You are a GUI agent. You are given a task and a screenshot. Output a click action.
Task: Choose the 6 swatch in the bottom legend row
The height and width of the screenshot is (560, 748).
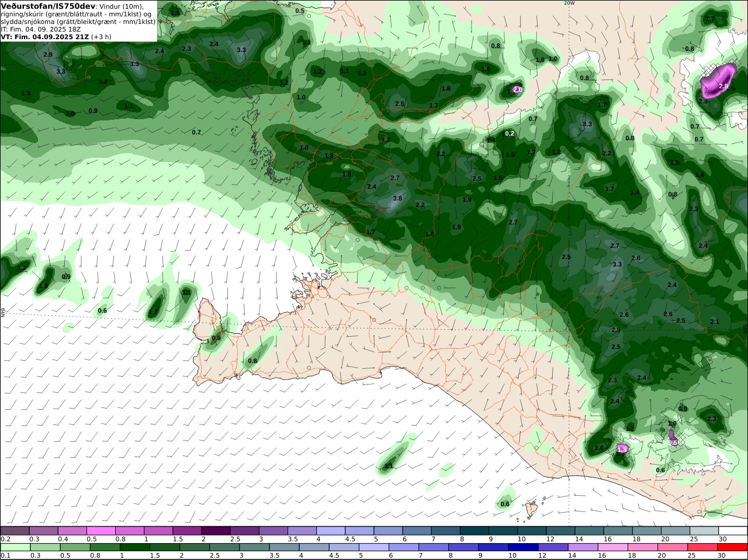[403, 547]
